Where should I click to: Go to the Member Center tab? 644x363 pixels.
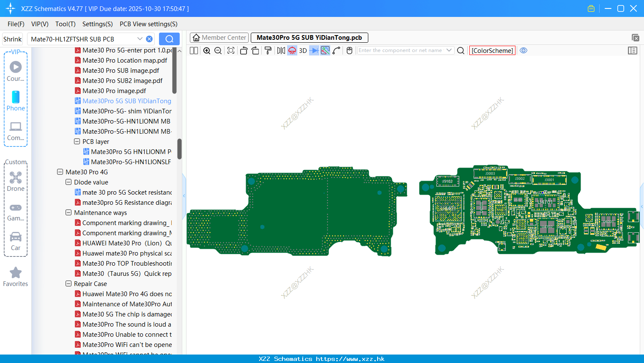pyautogui.click(x=219, y=38)
